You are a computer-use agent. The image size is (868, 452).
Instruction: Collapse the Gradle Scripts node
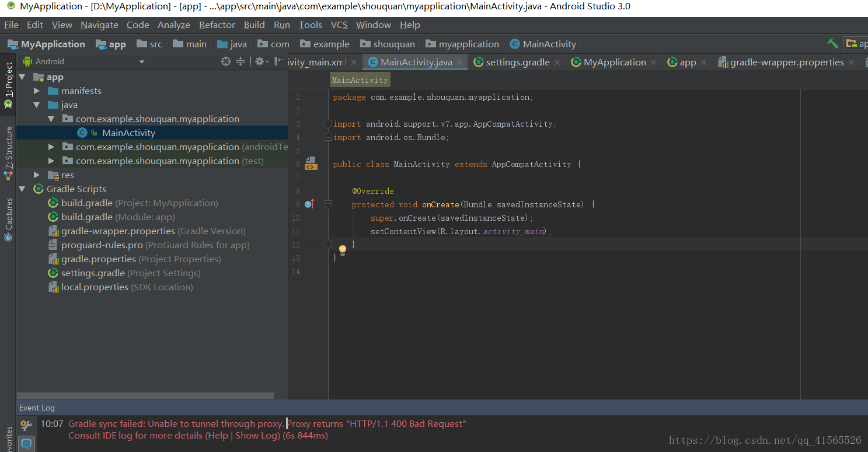(22, 189)
